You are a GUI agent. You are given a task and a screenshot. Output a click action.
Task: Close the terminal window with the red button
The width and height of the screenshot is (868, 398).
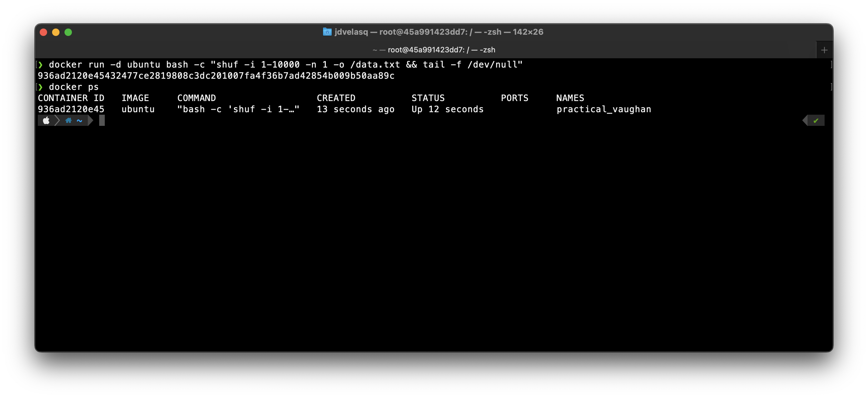point(43,32)
